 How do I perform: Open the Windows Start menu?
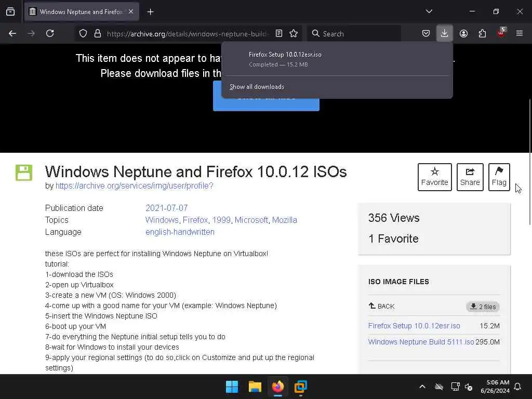coord(232,387)
